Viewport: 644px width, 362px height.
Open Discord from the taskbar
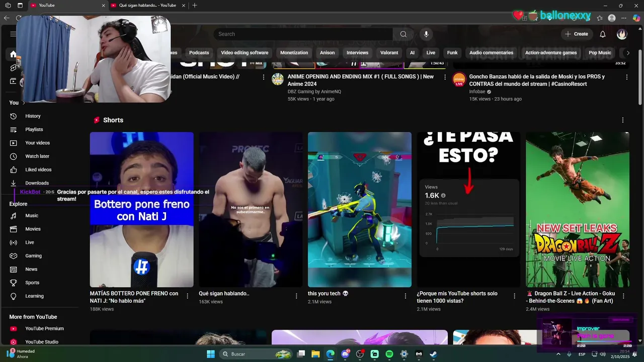click(x=346, y=354)
